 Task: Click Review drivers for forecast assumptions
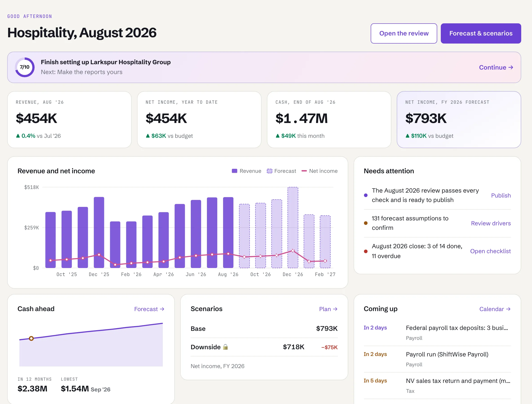(x=491, y=223)
